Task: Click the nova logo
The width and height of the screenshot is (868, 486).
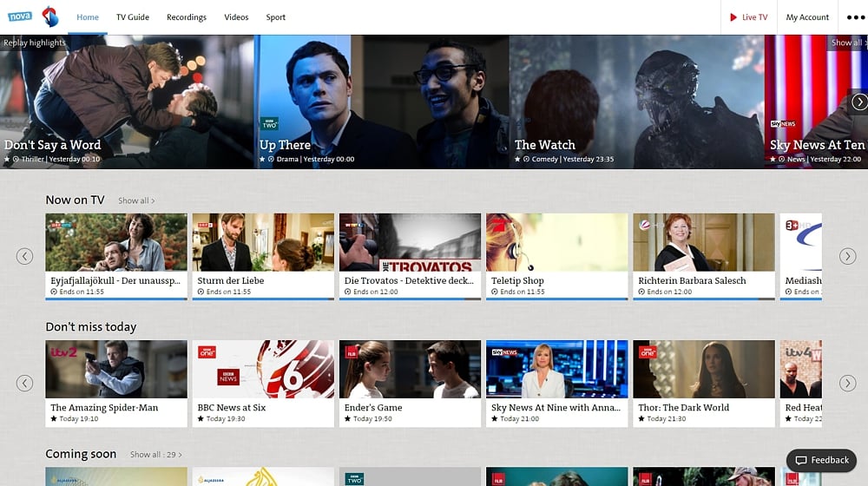Action: (x=20, y=16)
